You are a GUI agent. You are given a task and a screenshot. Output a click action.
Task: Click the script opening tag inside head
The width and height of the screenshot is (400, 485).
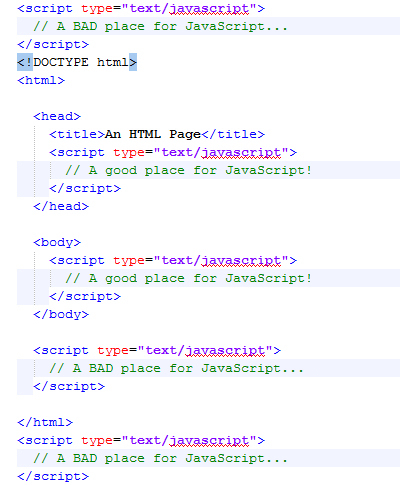[x=173, y=153]
